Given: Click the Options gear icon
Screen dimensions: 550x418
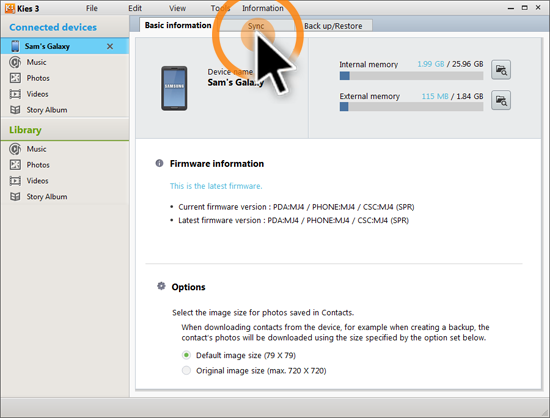Looking at the screenshot, I should click(161, 286).
